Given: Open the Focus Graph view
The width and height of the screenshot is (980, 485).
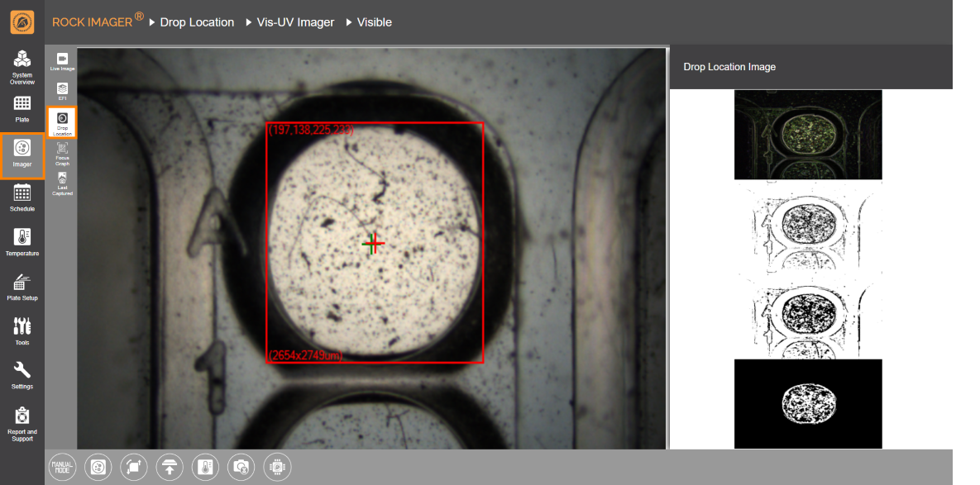Looking at the screenshot, I should tap(62, 154).
